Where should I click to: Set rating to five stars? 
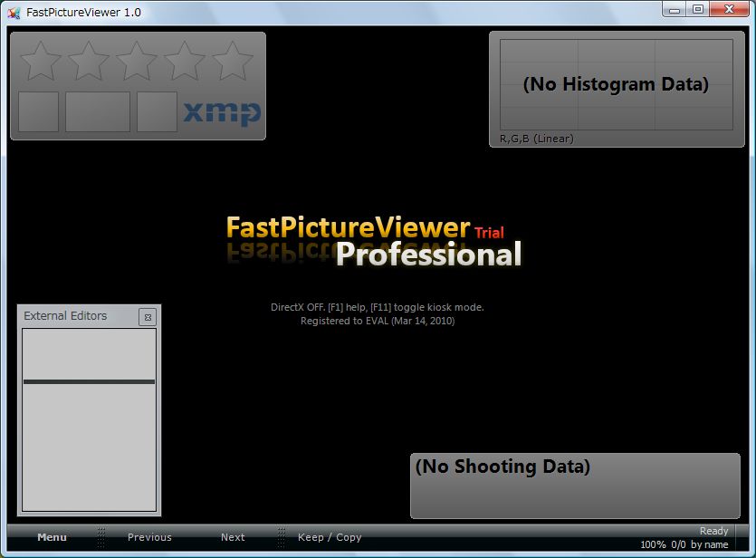coord(233,61)
